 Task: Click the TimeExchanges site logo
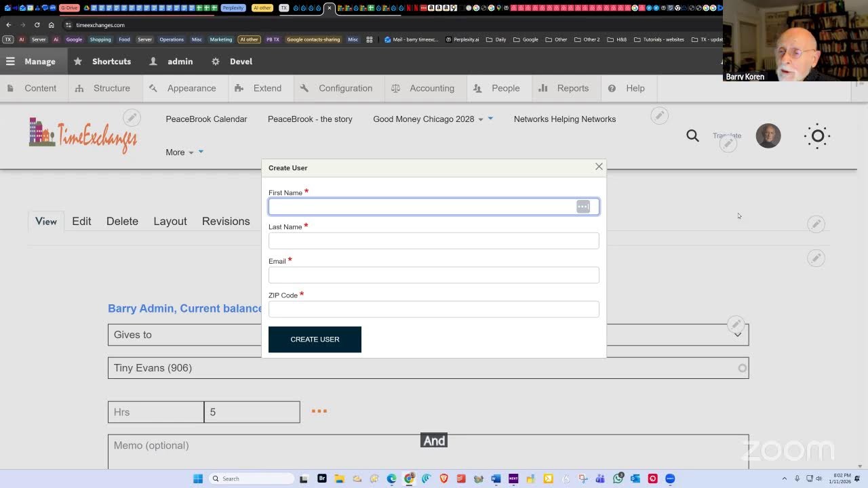tap(83, 136)
